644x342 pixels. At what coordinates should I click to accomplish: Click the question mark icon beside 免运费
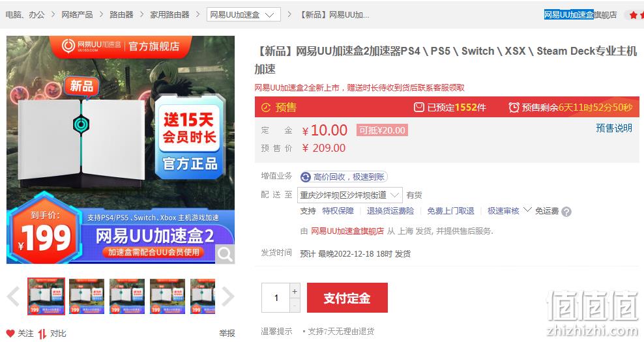point(566,212)
